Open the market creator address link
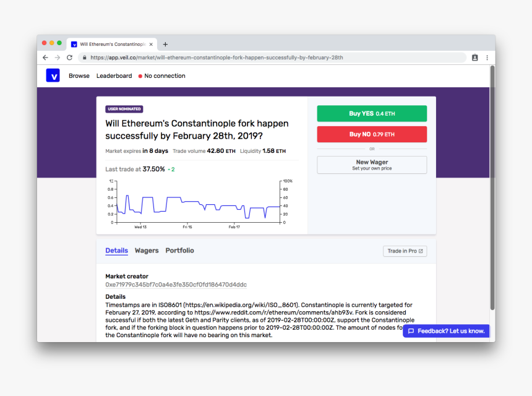 point(176,285)
